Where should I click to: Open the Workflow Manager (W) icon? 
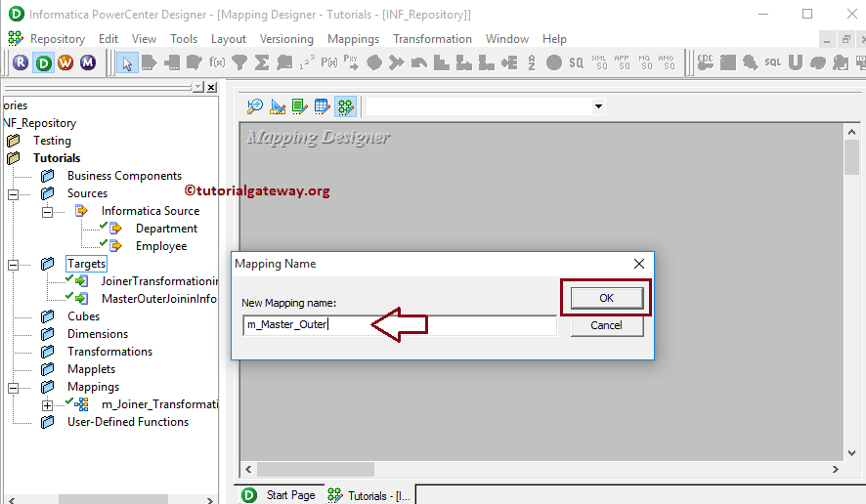(65, 63)
